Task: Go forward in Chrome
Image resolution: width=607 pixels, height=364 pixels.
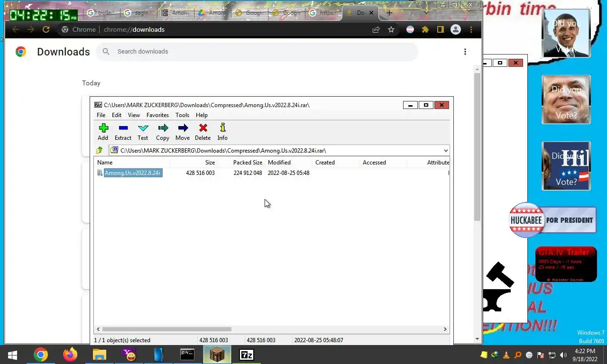Action: point(31,29)
